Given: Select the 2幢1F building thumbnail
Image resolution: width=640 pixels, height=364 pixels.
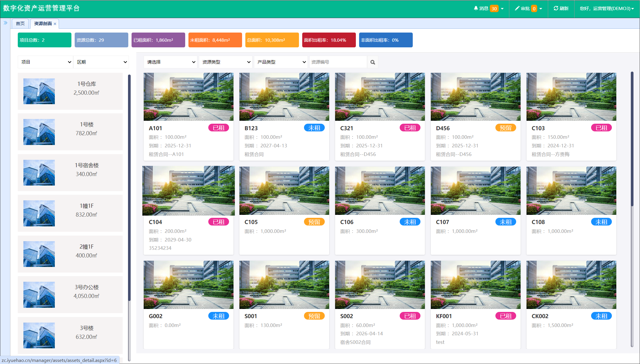Looking at the screenshot, I should click(x=39, y=254).
